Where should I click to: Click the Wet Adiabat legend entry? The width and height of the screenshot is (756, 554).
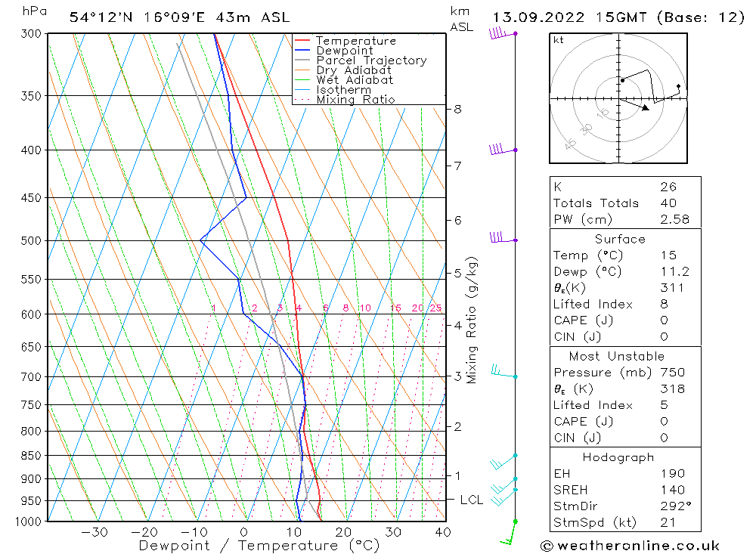(344, 80)
